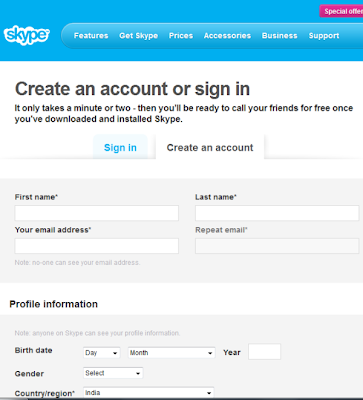Open the Get Skype menu item

[x=139, y=36]
